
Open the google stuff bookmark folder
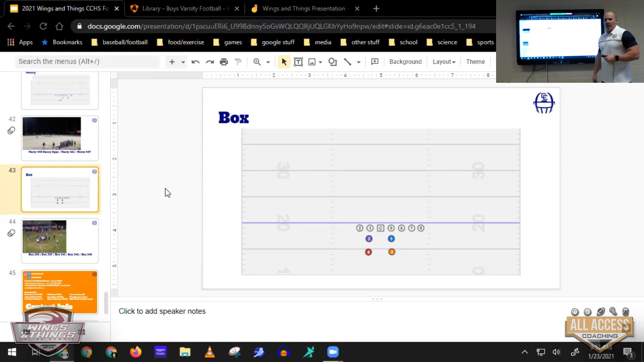(273, 42)
